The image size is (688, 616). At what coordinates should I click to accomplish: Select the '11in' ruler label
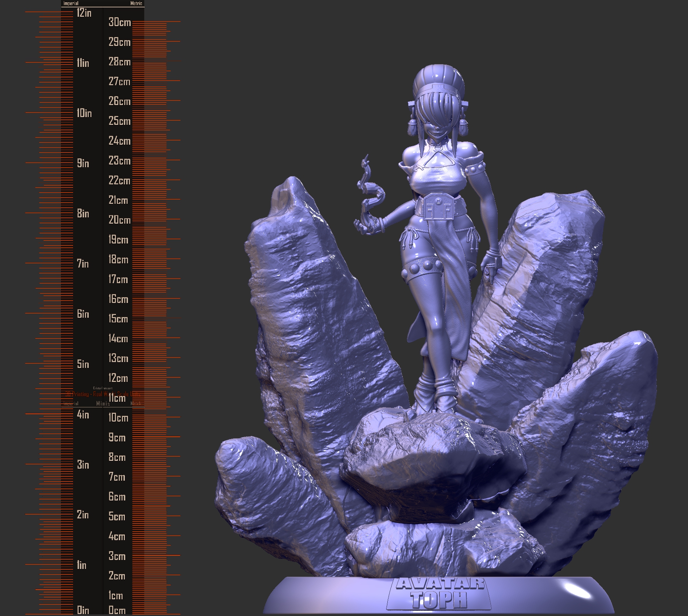pos(83,63)
